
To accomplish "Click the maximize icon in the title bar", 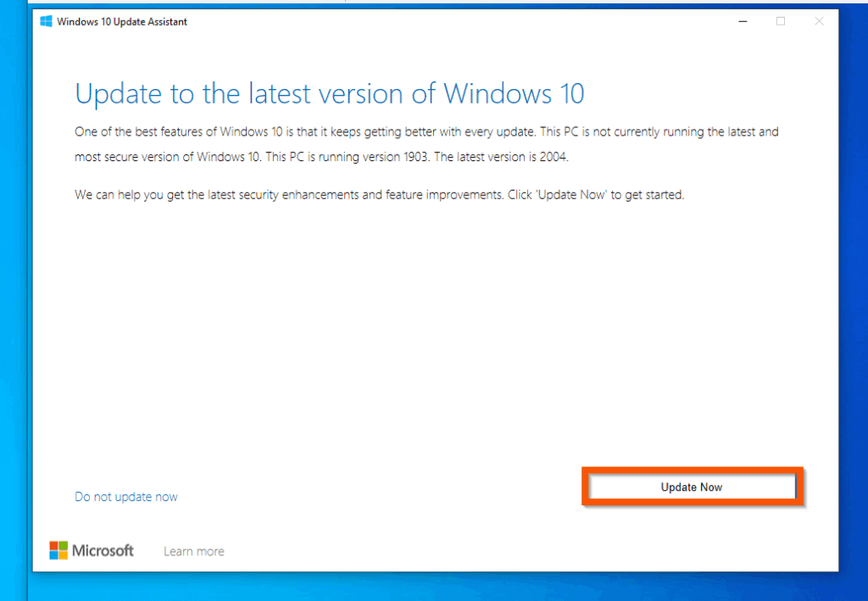I will pyautogui.click(x=781, y=20).
